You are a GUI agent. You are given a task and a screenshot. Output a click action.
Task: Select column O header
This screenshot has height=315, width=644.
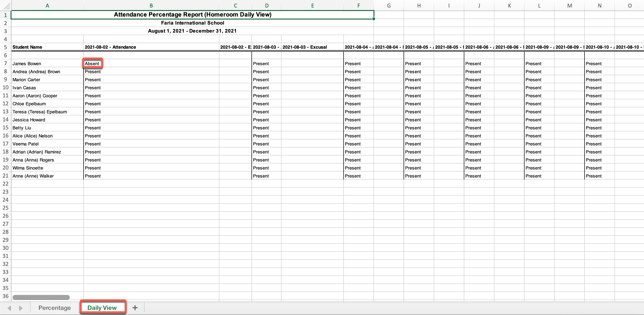tap(629, 6)
